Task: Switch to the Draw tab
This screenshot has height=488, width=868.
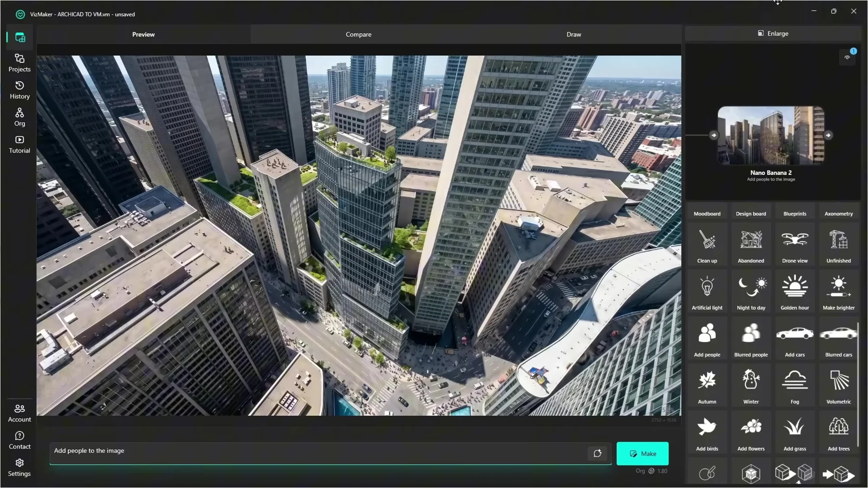Action: click(574, 34)
